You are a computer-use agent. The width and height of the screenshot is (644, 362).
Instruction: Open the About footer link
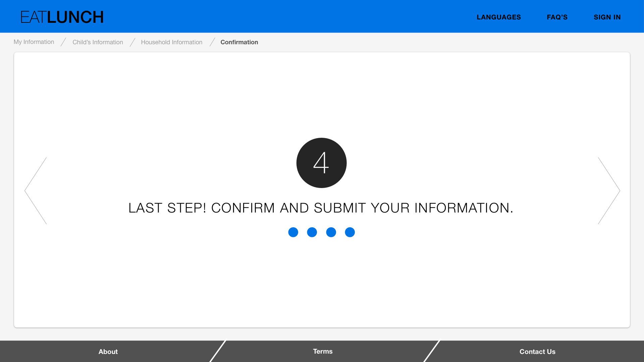[108, 352]
